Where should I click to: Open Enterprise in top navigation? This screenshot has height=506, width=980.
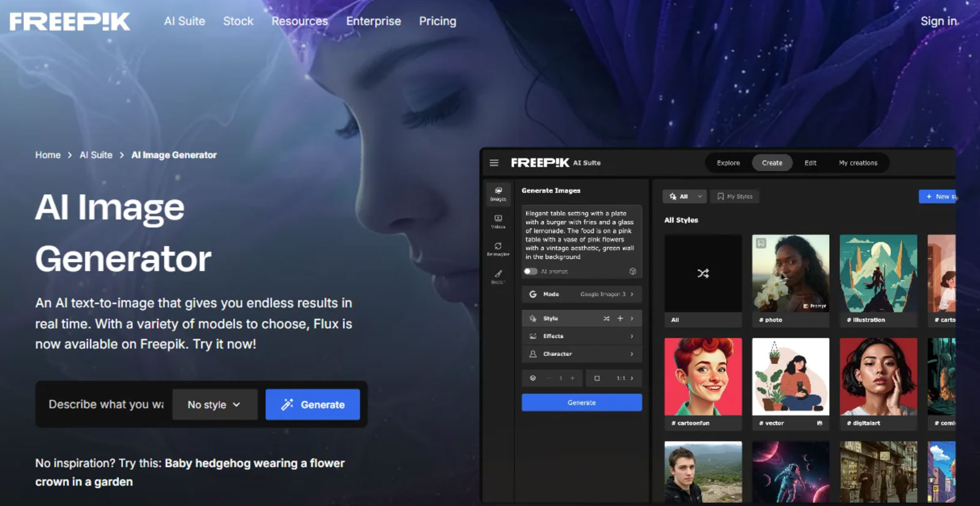tap(374, 21)
